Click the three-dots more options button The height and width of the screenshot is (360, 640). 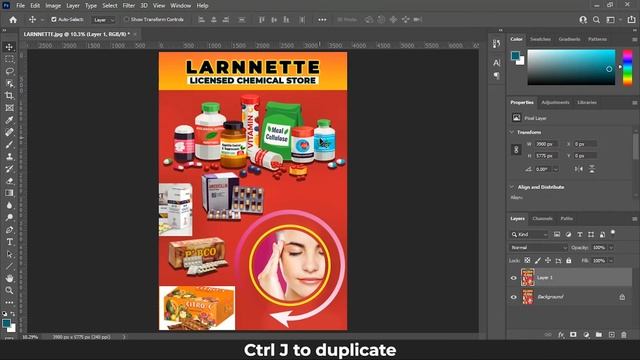[x=322, y=20]
